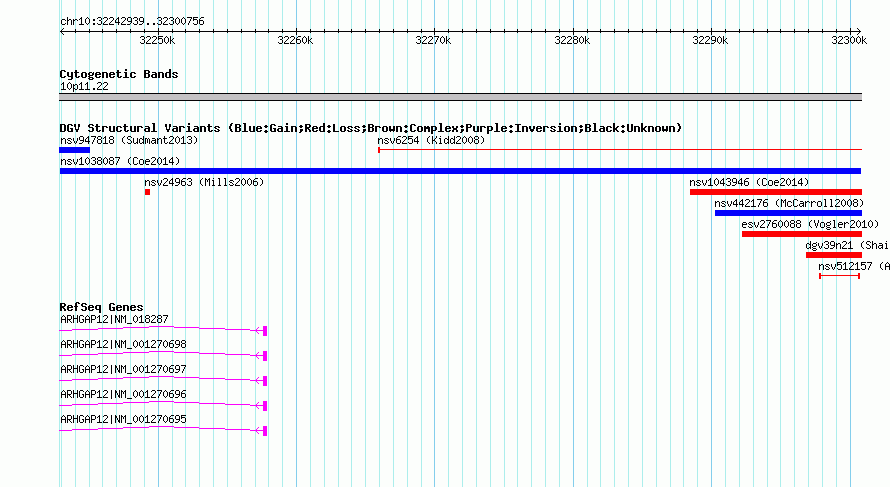Click the RefSeq Genes track title

point(101,307)
